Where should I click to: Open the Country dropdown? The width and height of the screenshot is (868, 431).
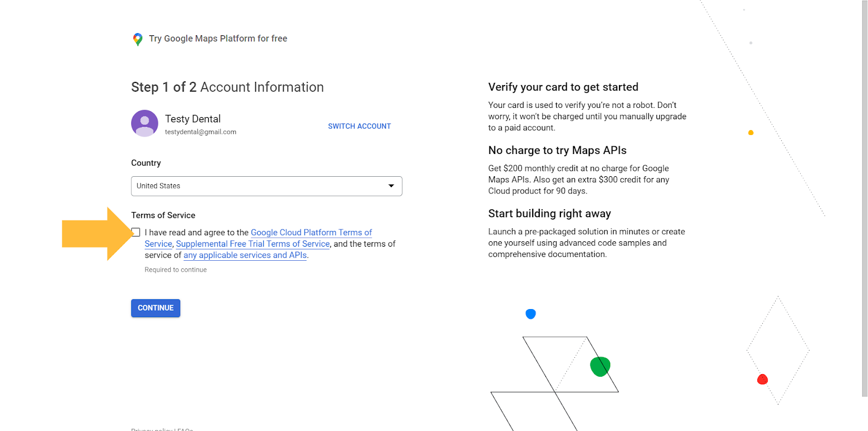click(x=266, y=186)
